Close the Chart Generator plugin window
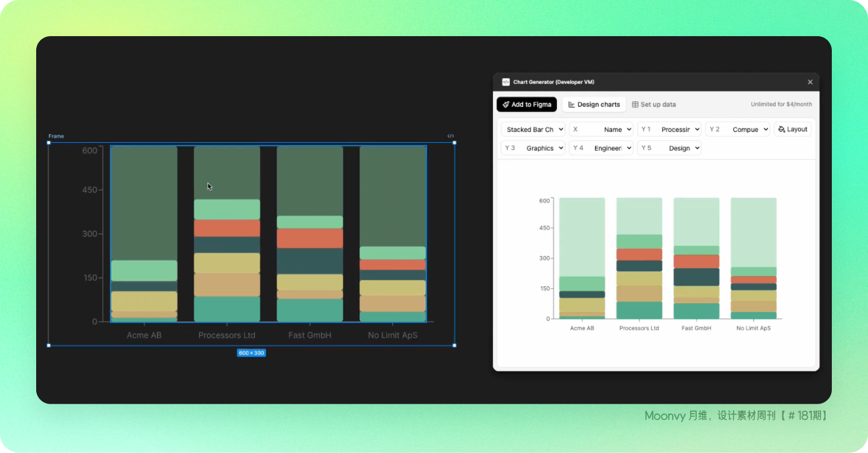The image size is (868, 453). point(810,82)
